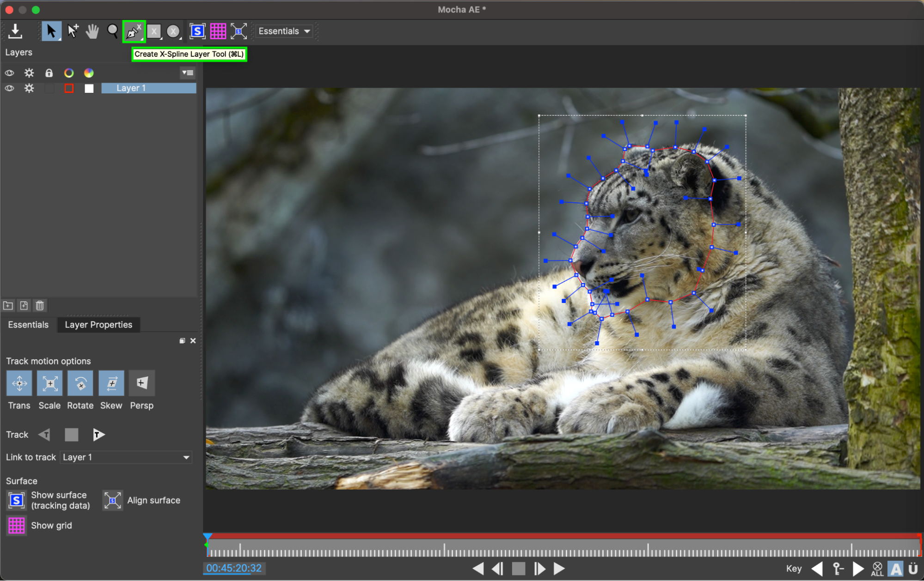The height and width of the screenshot is (581, 924).
Task: Toggle the Perspective motion option
Action: pos(141,383)
